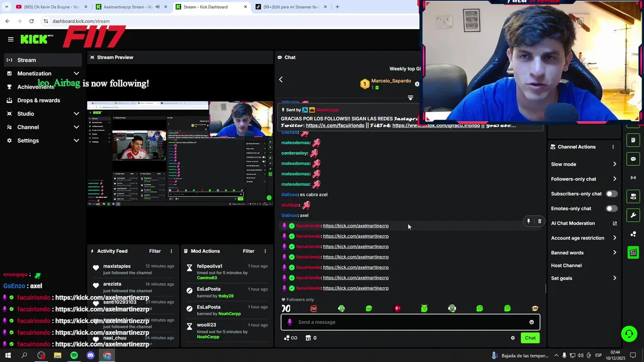Toggle Emotes-only chat switch

click(611, 208)
